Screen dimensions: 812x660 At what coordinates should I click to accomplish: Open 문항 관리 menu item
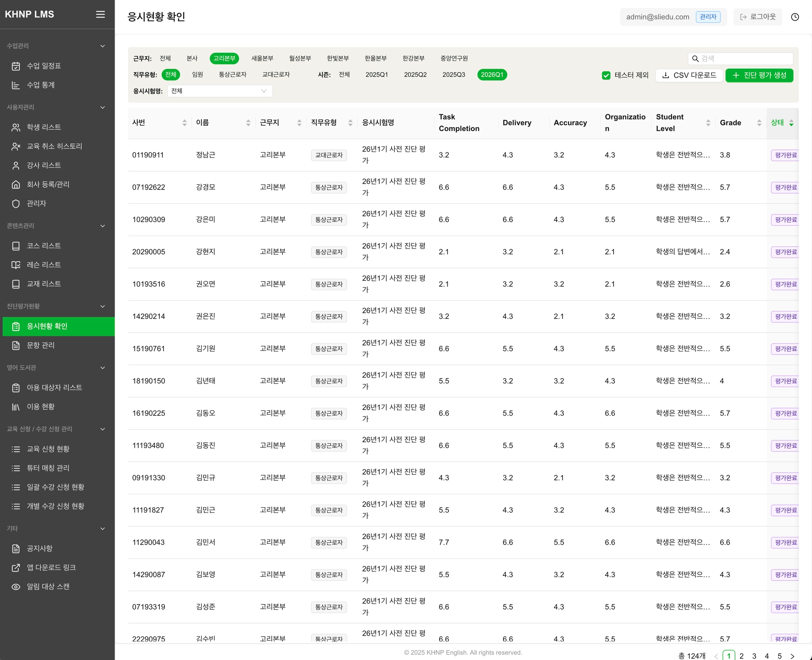pyautogui.click(x=41, y=345)
